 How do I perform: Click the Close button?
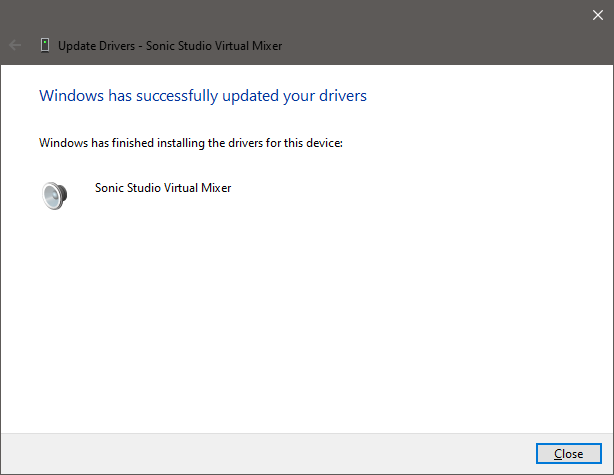[x=569, y=453]
